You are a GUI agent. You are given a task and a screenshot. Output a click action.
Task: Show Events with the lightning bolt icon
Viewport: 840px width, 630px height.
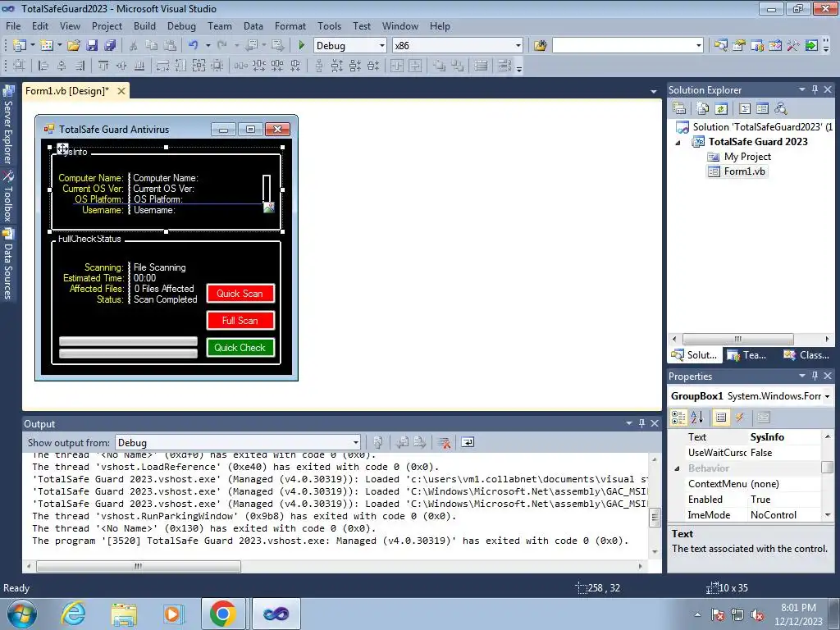click(740, 418)
